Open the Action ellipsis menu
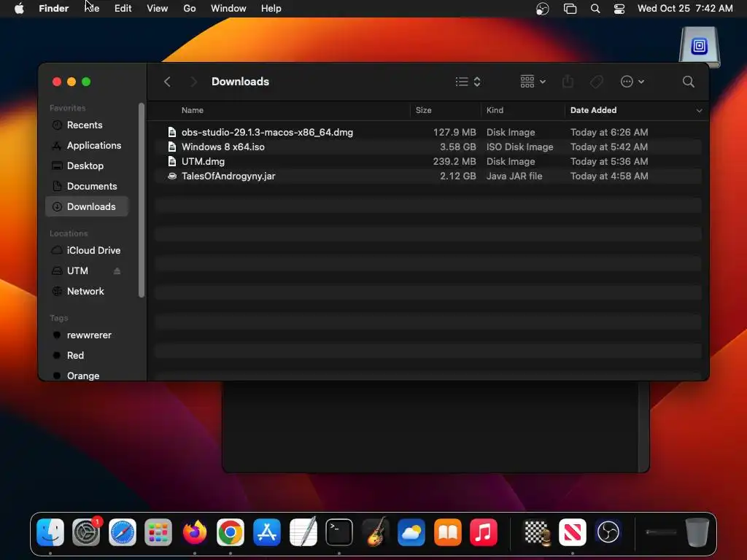 pyautogui.click(x=632, y=82)
